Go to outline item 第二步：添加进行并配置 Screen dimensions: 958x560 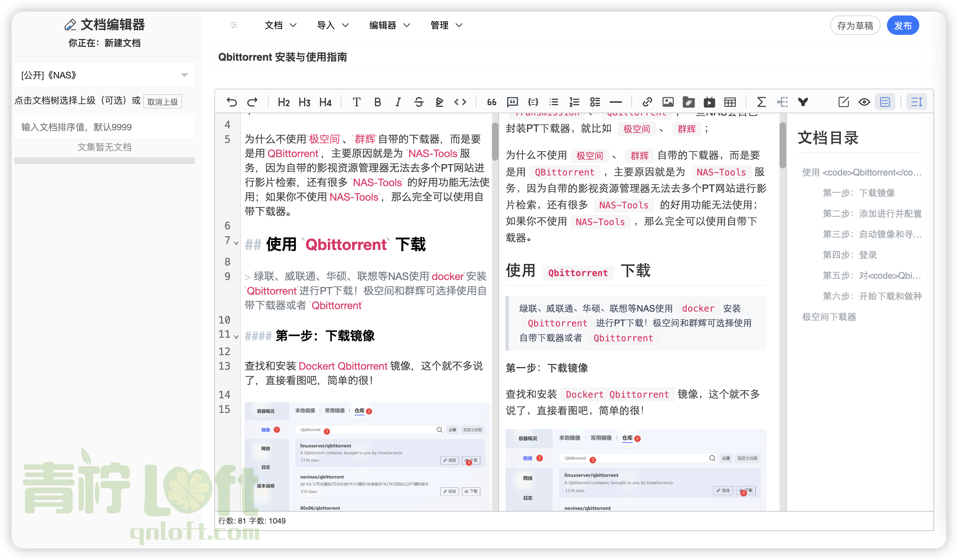click(872, 214)
